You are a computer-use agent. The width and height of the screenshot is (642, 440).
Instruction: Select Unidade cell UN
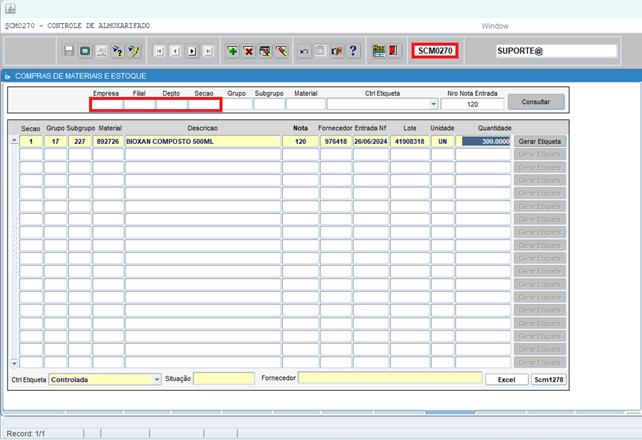click(443, 141)
